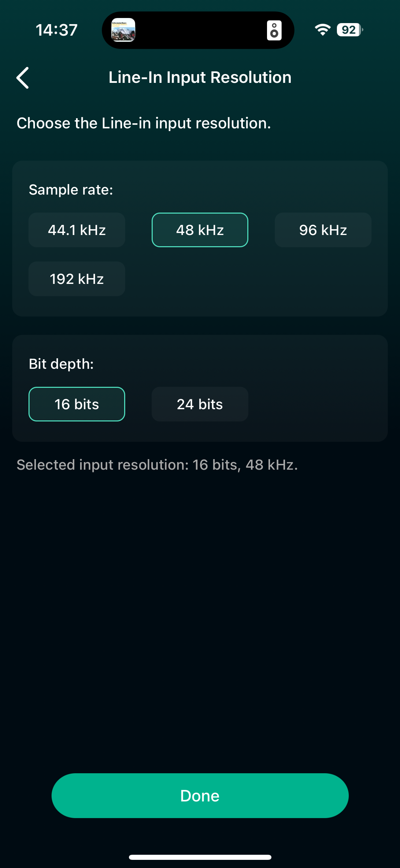Tap the Wi-Fi signal icon
This screenshot has height=868, width=400.
pyautogui.click(x=322, y=30)
